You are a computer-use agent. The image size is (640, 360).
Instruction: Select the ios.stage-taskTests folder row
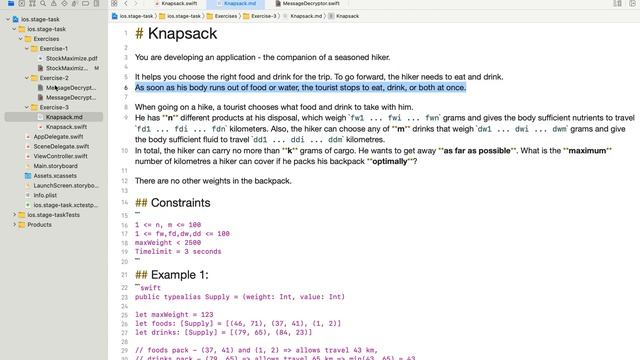[53, 215]
